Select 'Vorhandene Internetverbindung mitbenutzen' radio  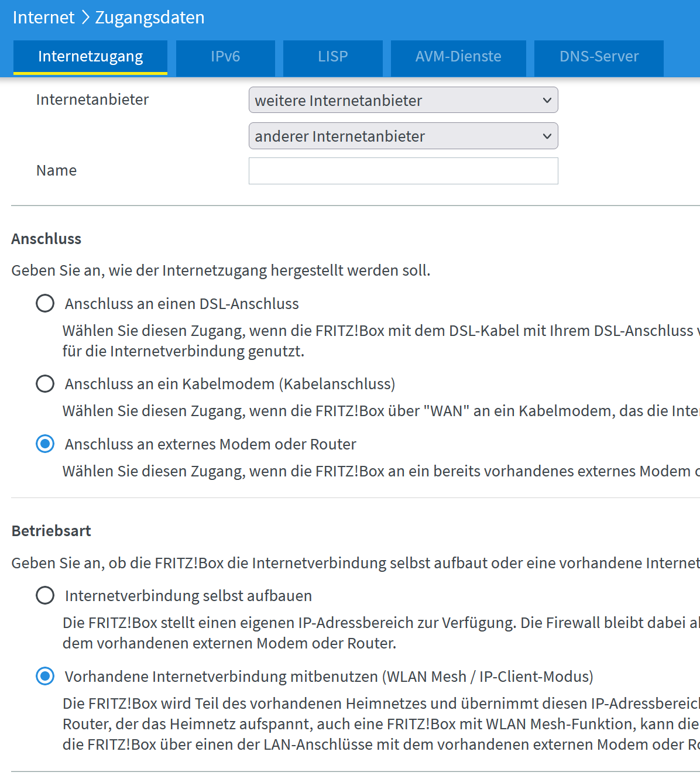tap(45, 676)
